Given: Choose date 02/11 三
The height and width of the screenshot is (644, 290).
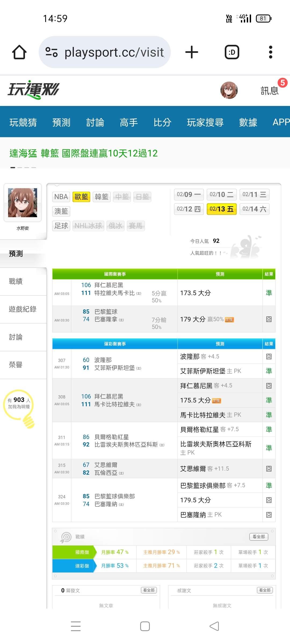Looking at the screenshot, I should pyautogui.click(x=254, y=195).
